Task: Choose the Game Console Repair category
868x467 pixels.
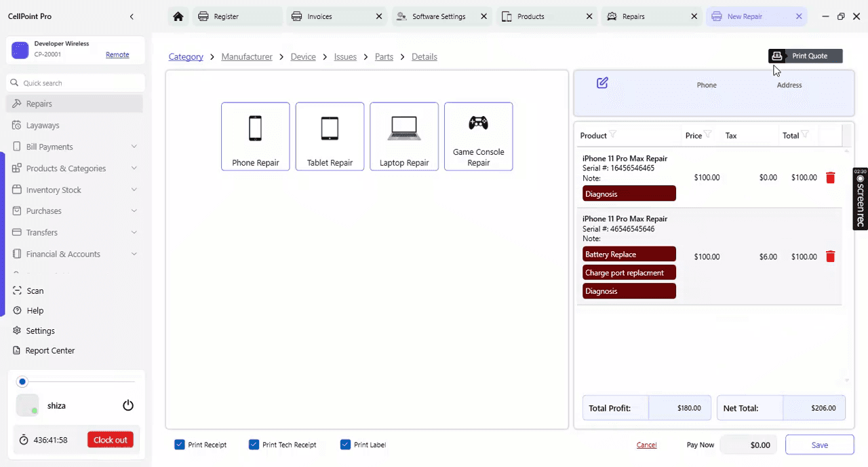Action: (478, 136)
